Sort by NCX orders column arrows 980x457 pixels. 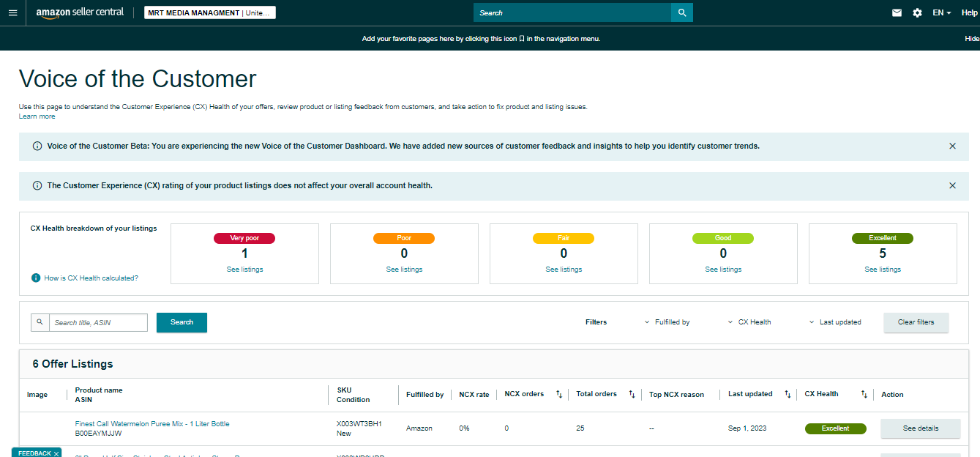(559, 394)
